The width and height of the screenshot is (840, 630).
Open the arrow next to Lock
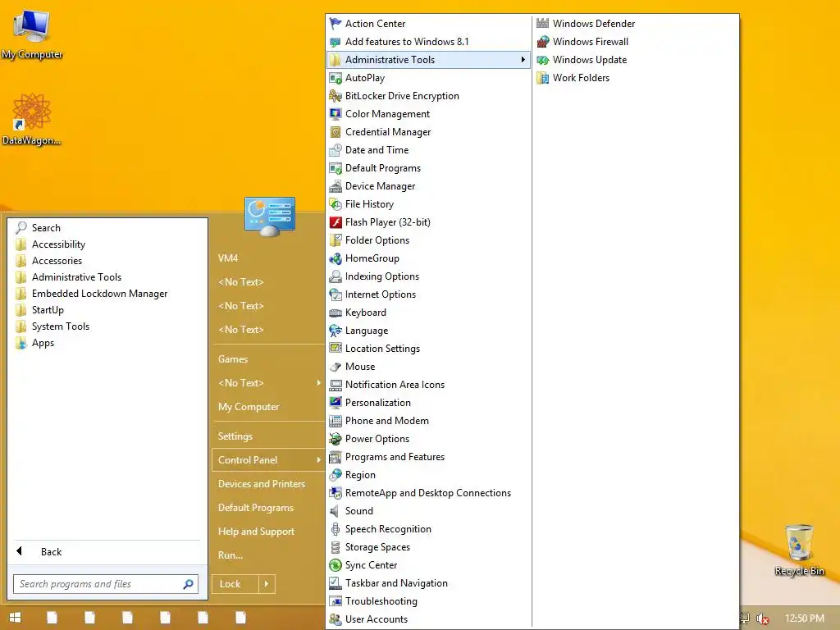pyautogui.click(x=267, y=584)
